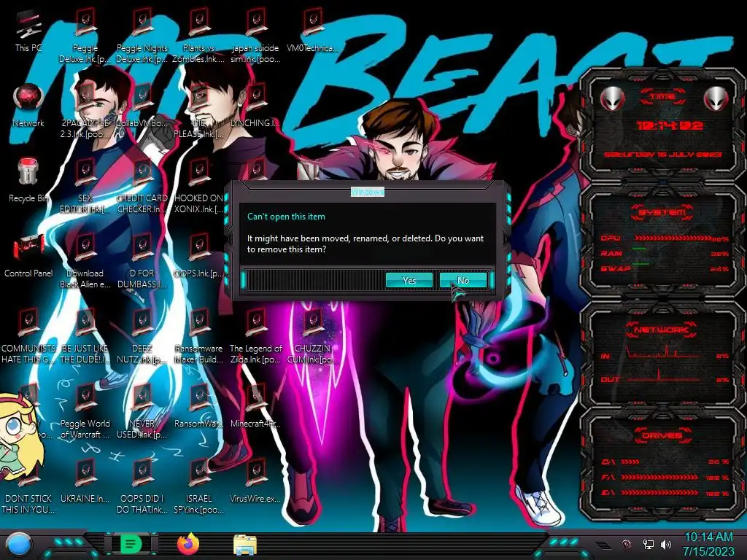Click the network tray icon

648,544
